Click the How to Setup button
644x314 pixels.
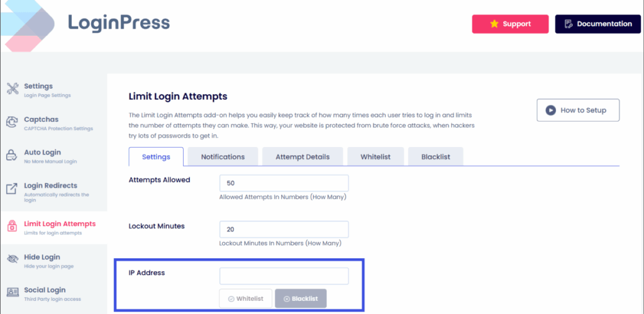(x=578, y=110)
